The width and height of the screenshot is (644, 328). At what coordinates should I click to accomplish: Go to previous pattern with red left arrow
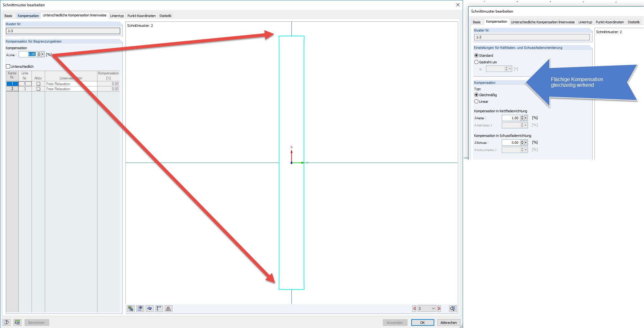tap(414, 308)
